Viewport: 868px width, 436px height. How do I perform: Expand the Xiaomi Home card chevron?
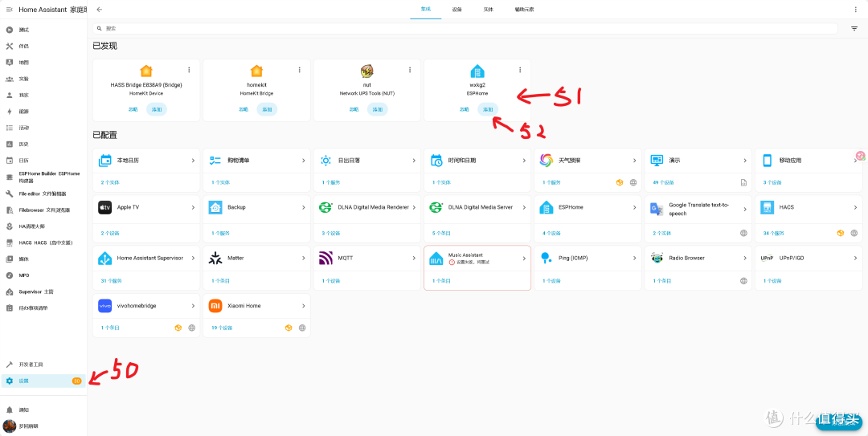coord(304,306)
